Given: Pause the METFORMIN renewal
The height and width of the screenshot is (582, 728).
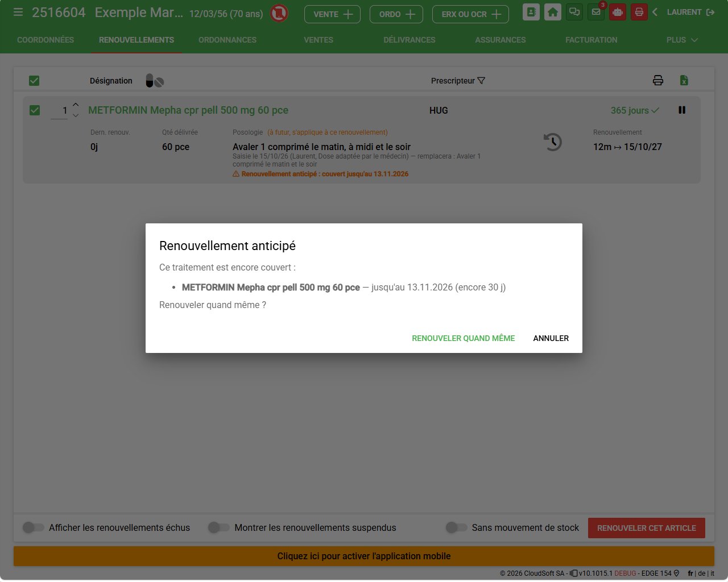Looking at the screenshot, I should pos(682,110).
